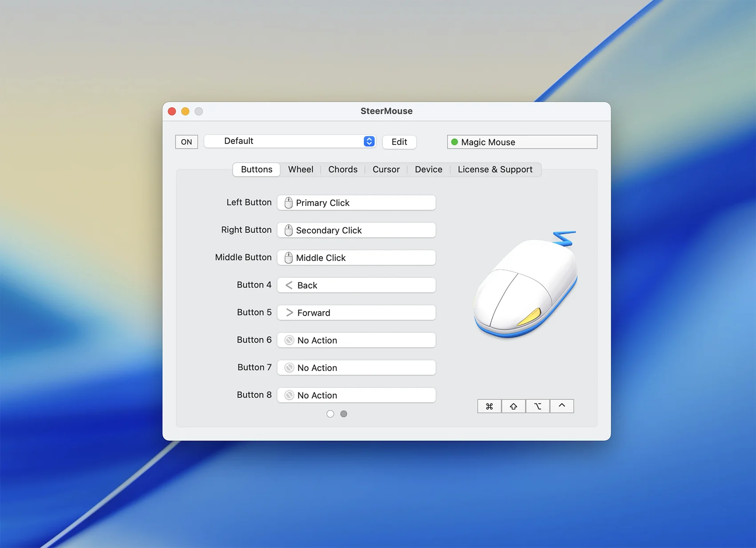Open the Button 8 action dropdown
The image size is (756, 548).
pyautogui.click(x=356, y=396)
